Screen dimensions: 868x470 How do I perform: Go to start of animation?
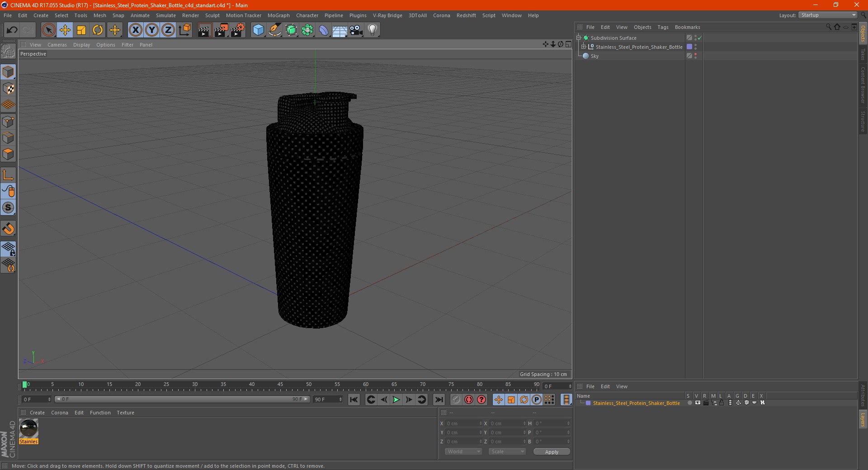[354, 399]
